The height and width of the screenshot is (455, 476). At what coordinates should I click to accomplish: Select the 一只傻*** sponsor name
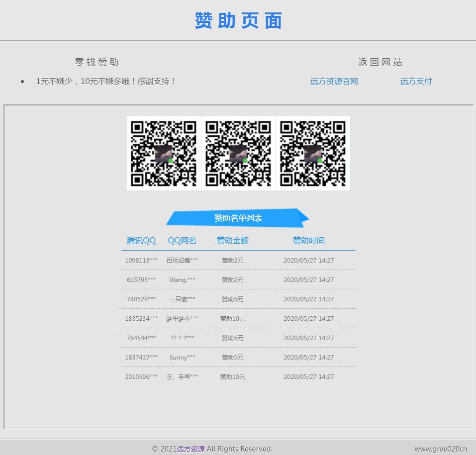[182, 299]
